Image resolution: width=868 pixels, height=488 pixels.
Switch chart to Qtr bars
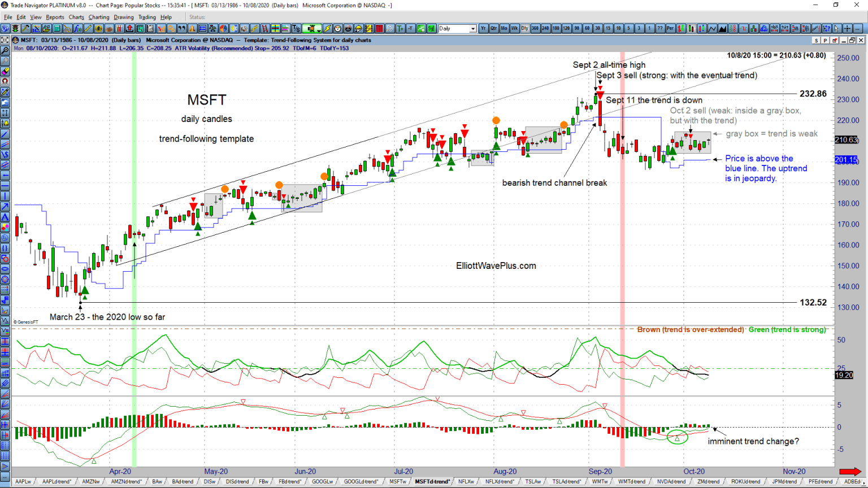493,28
